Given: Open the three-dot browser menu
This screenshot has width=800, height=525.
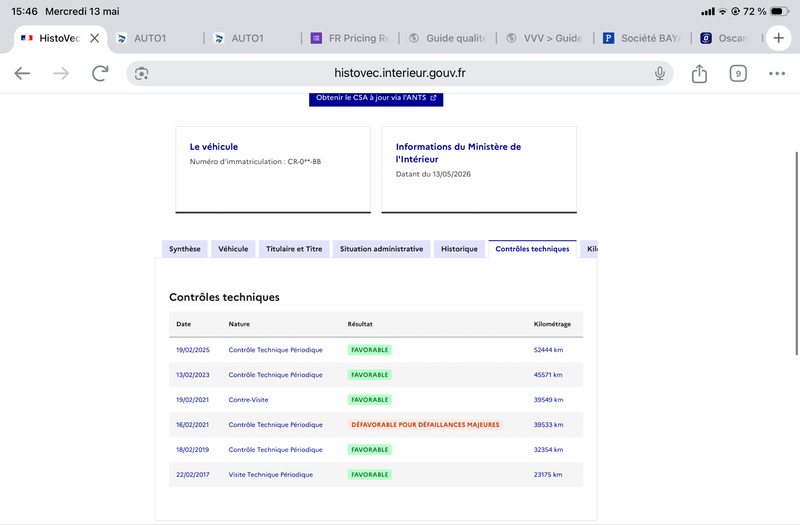Looking at the screenshot, I should [777, 73].
